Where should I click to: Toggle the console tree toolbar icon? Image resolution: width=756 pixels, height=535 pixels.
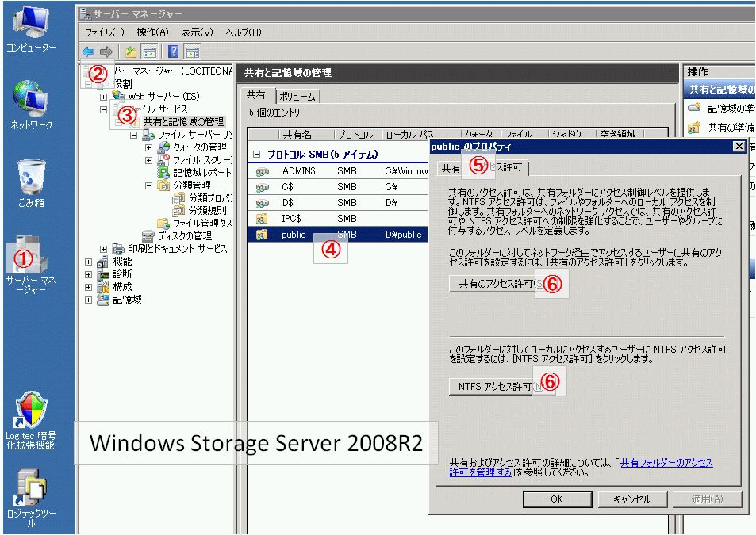pos(150,52)
